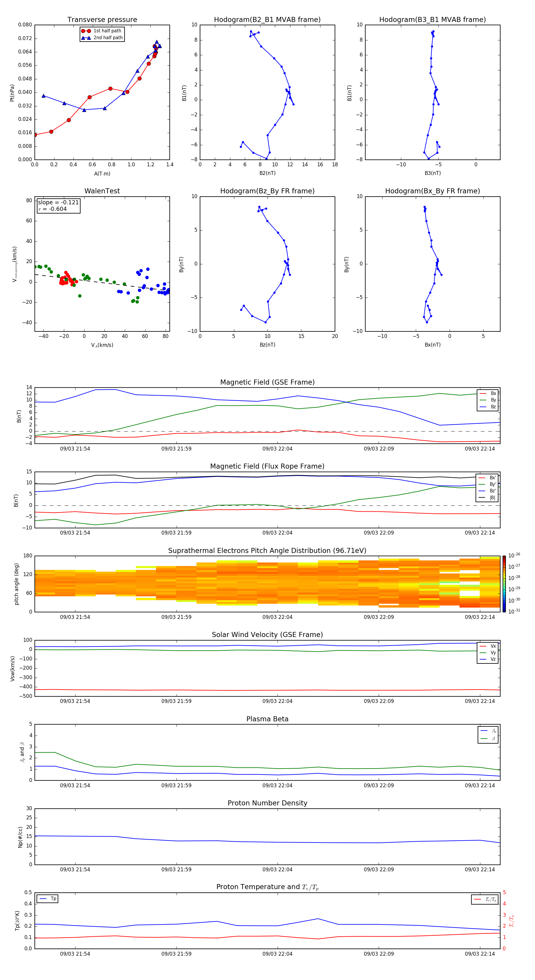
Task: Click the 'pitch angle (deg)' axis label
Action: pos(16,584)
